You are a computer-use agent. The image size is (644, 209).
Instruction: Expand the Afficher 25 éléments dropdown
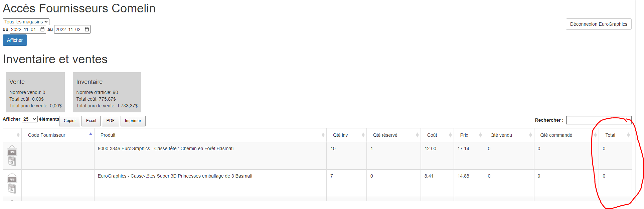pos(29,119)
